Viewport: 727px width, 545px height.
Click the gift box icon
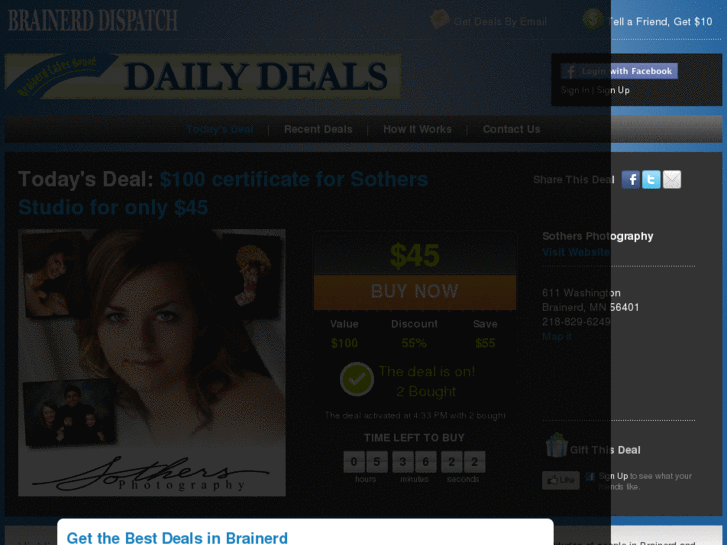[x=556, y=445]
